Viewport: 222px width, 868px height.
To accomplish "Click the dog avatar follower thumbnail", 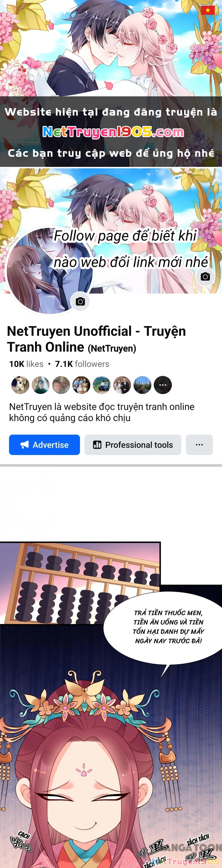I will tap(20, 385).
